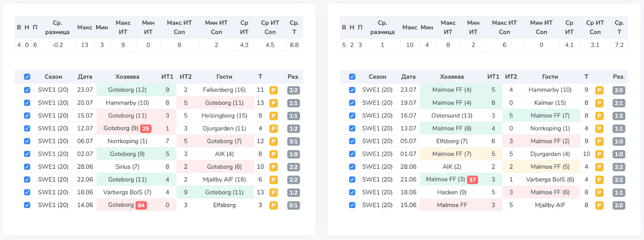Click Kalmar (15) team name
This screenshot has height=240, width=644.
pos(550,103)
